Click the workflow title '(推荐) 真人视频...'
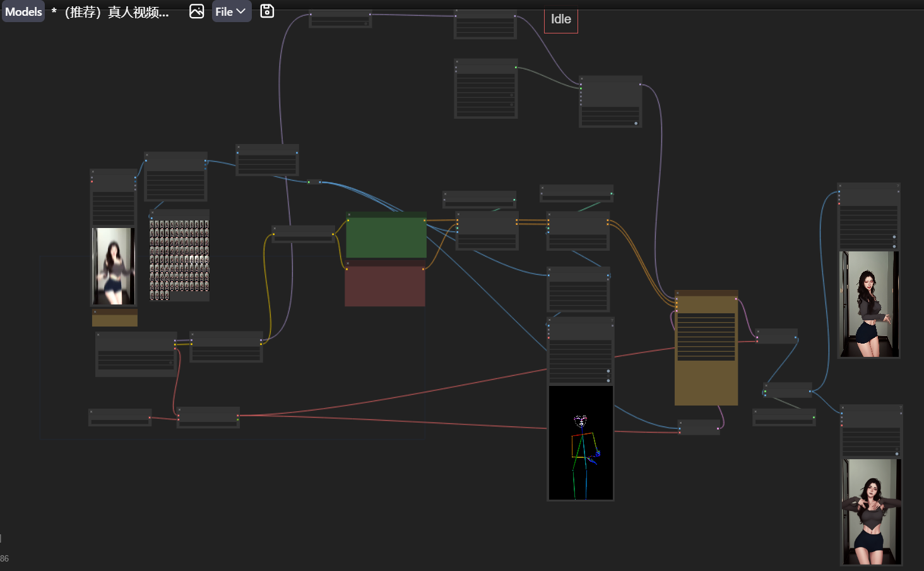 pyautogui.click(x=117, y=12)
